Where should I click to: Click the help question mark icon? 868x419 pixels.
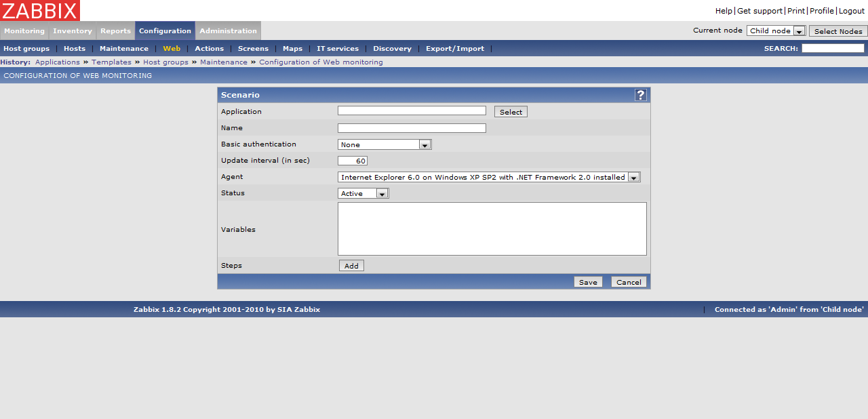click(640, 95)
